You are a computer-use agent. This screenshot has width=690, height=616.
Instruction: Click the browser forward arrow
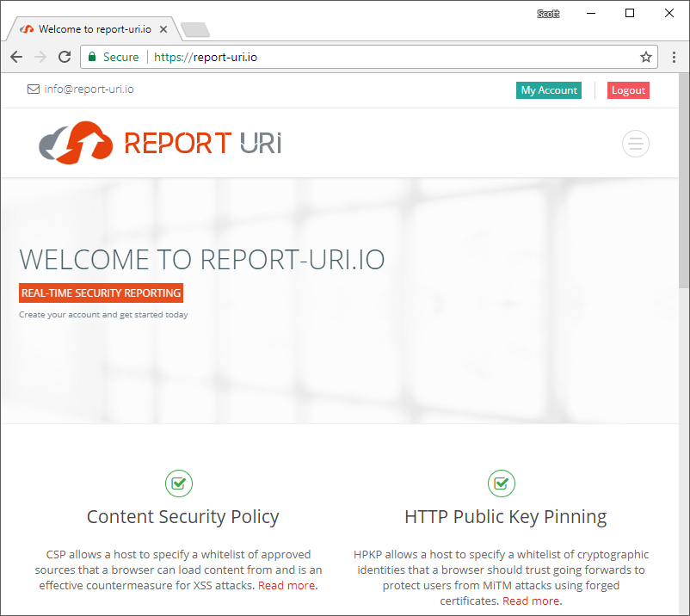click(x=40, y=57)
